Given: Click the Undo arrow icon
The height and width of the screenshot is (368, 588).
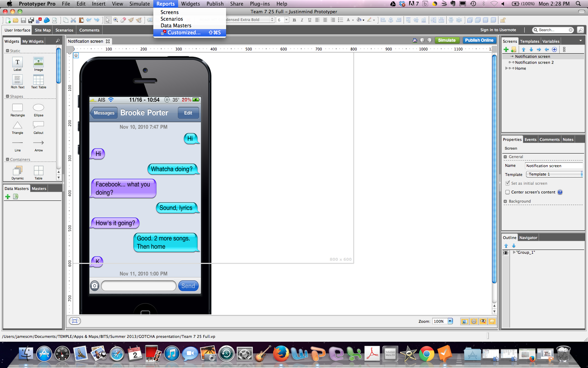Looking at the screenshot, I should [x=89, y=20].
